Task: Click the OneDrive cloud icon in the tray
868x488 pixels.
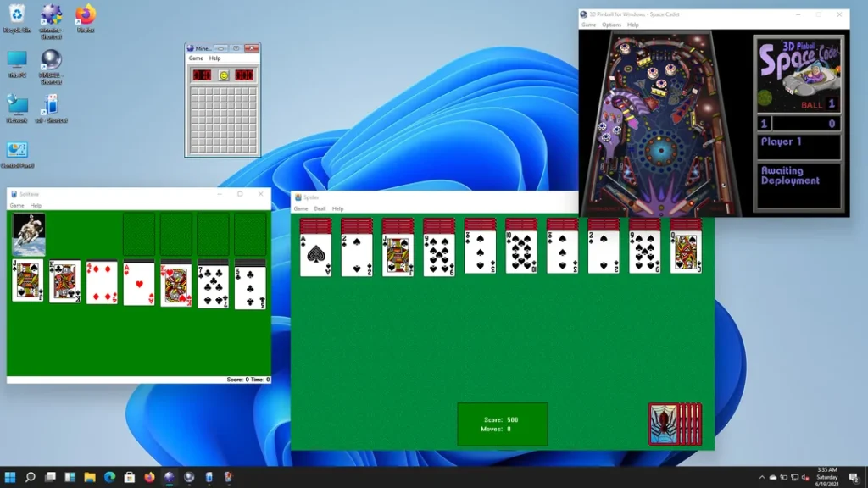Action: point(774,478)
